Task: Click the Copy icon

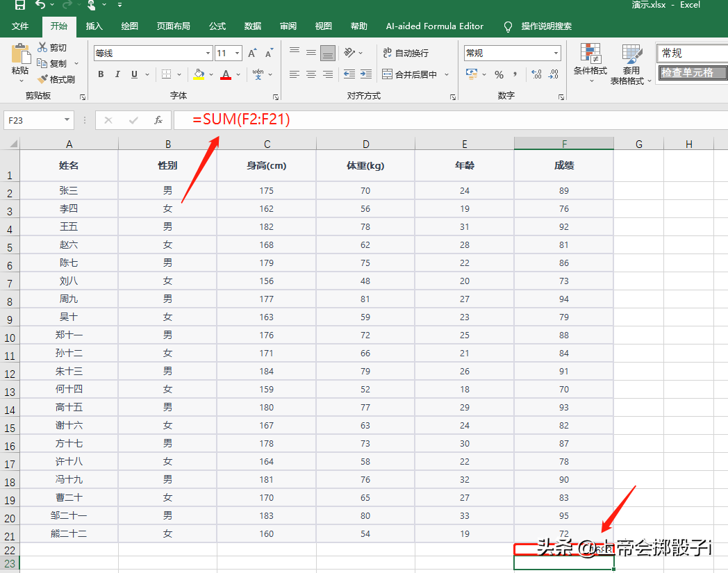Action: point(42,63)
